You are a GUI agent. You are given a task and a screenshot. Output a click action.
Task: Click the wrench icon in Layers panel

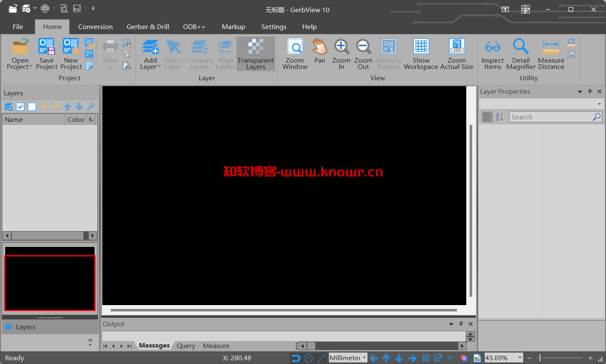point(91,107)
